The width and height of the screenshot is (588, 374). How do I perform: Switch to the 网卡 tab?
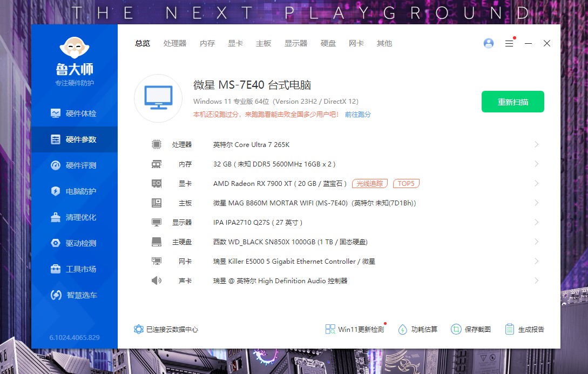[356, 43]
